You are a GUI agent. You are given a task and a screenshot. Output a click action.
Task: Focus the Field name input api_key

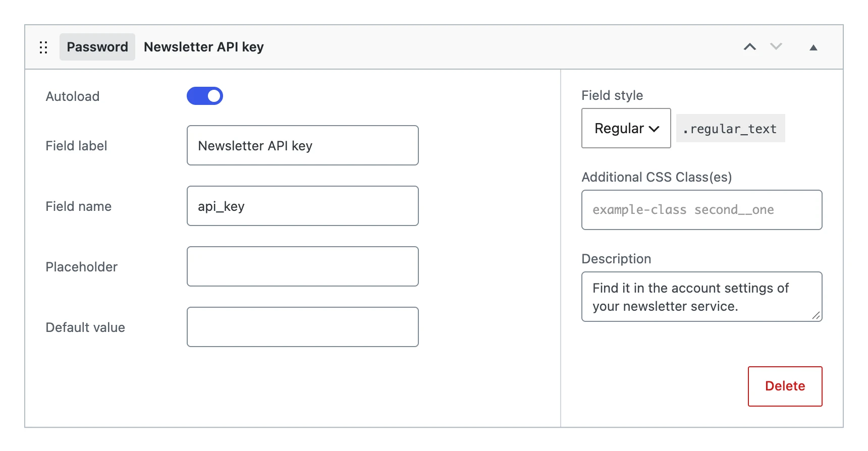(303, 206)
